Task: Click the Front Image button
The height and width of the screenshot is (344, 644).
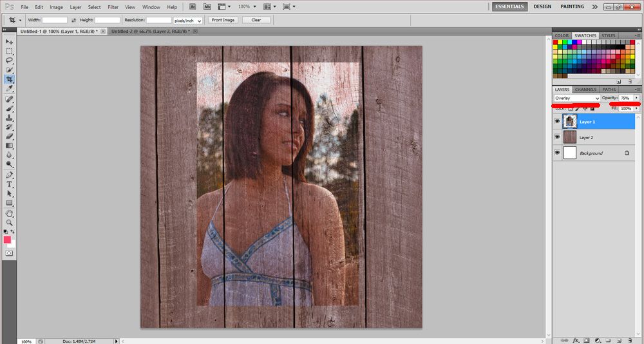Action: pos(223,20)
